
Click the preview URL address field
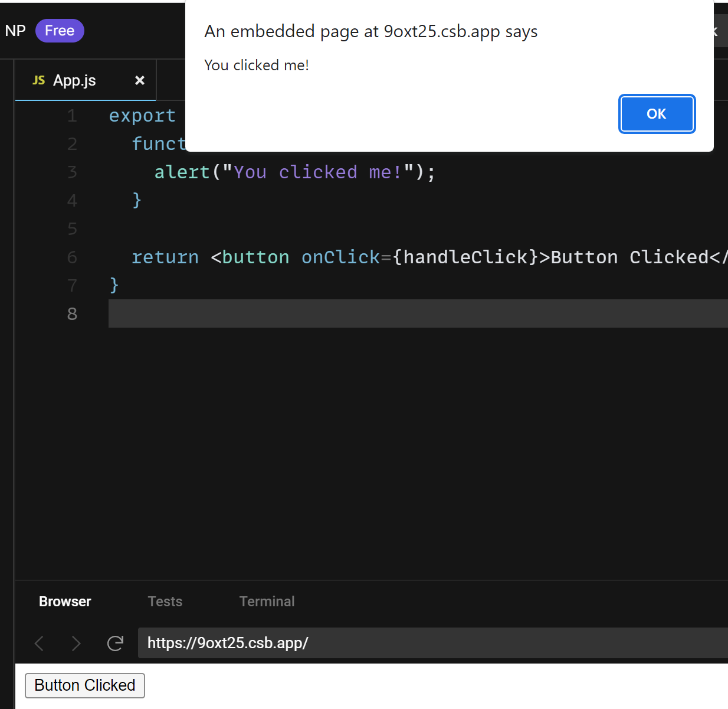pyautogui.click(x=433, y=643)
